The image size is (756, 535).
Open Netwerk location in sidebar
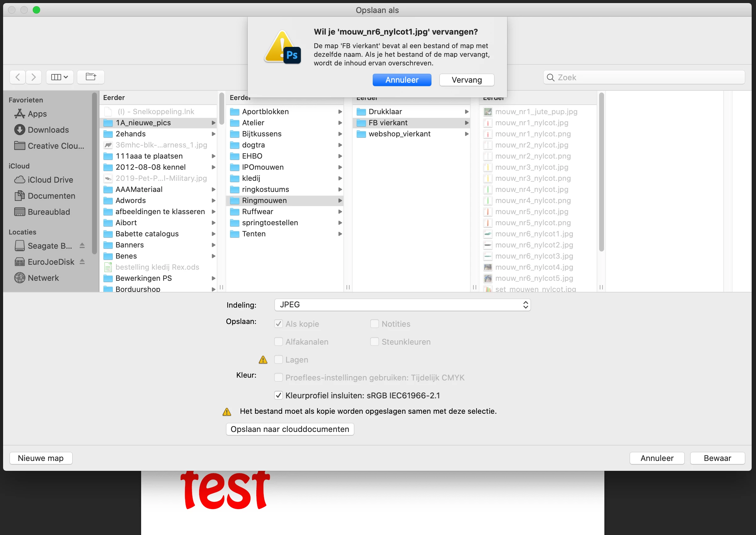43,278
